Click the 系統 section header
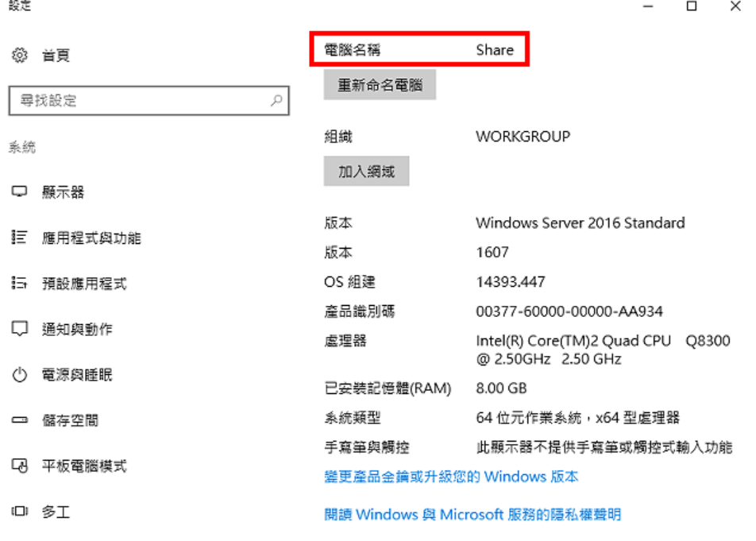The width and height of the screenshot is (756, 541). point(22,147)
